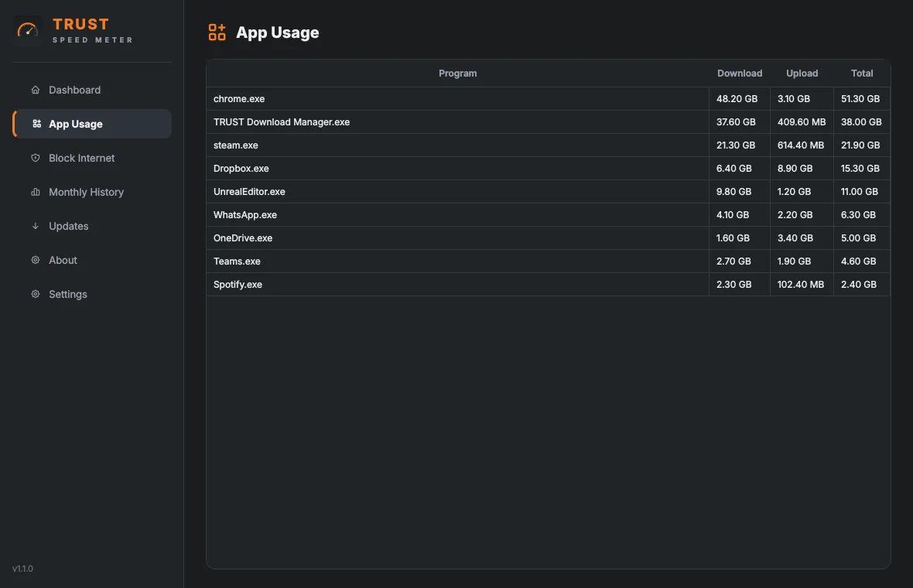Open the Dashboard menu item
This screenshot has width=913, height=588.
click(x=92, y=90)
